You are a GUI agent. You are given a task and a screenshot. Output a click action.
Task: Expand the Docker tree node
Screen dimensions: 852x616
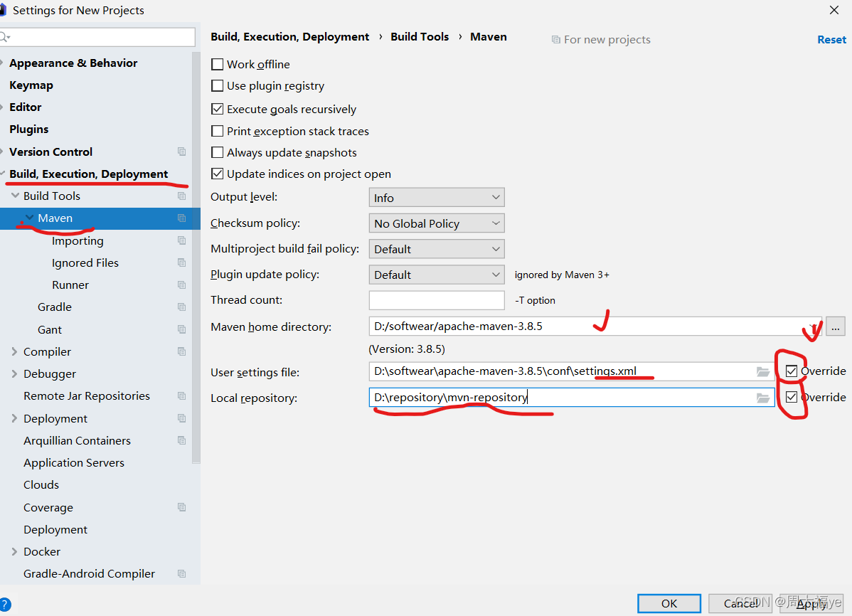pos(15,551)
